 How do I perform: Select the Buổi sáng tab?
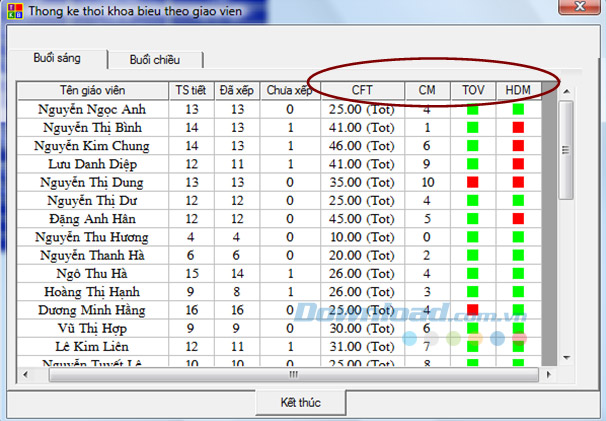(x=57, y=58)
